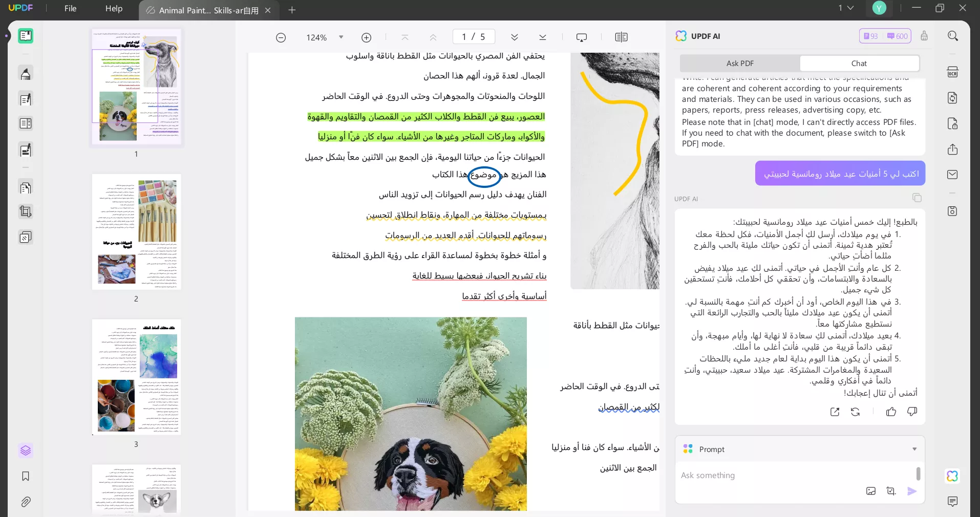Switch to two-page reading layout
This screenshot has width=980, height=517.
coord(621,37)
